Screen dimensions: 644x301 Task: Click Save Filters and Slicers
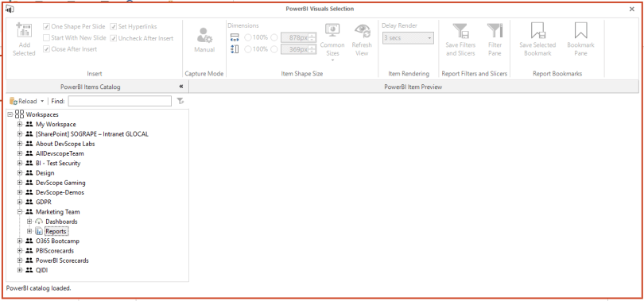click(x=460, y=40)
